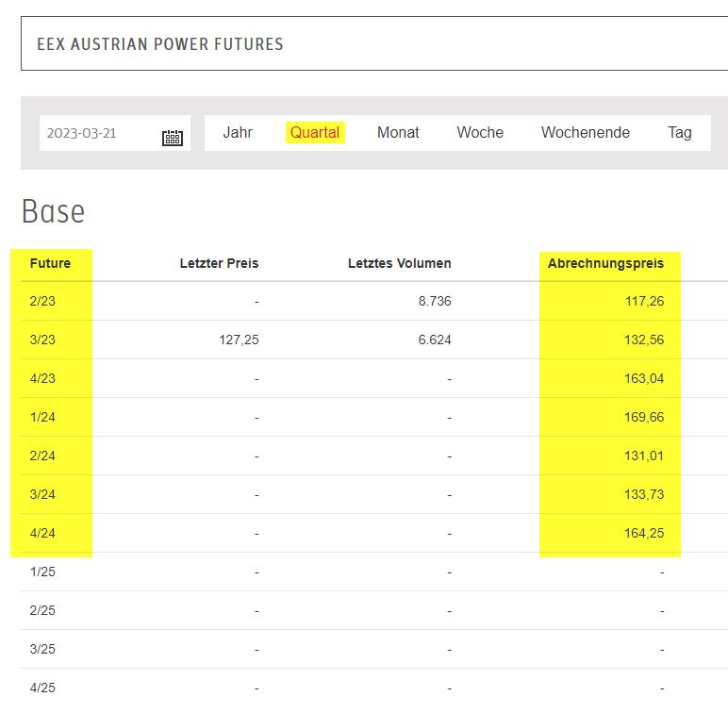This screenshot has width=728, height=713.
Task: Click the 1/24 future row
Action: (374, 417)
